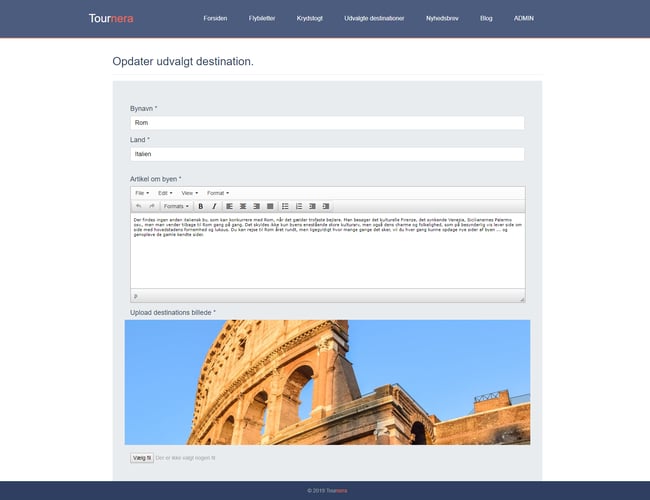The height and width of the screenshot is (500, 650).
Task: Click the editor resize handle in status bar
Action: [x=522, y=299]
